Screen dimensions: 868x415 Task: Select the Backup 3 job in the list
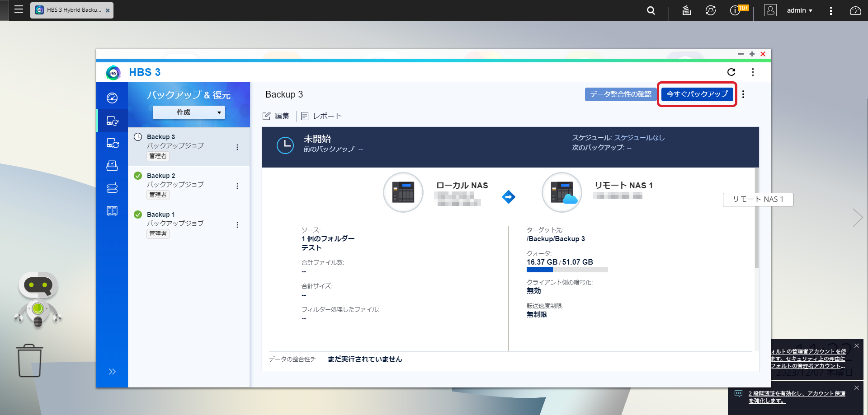tap(189, 147)
